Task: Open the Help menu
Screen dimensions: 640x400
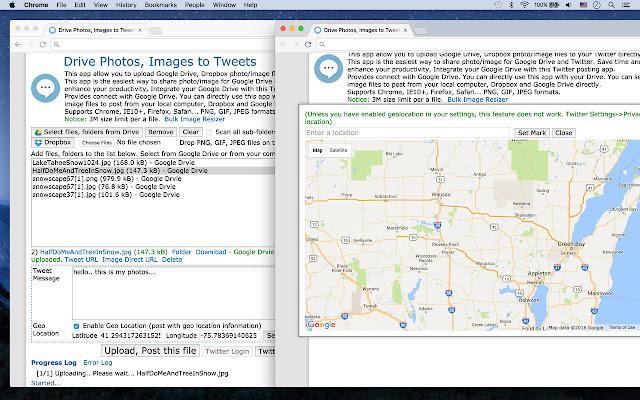Action: (250, 5)
